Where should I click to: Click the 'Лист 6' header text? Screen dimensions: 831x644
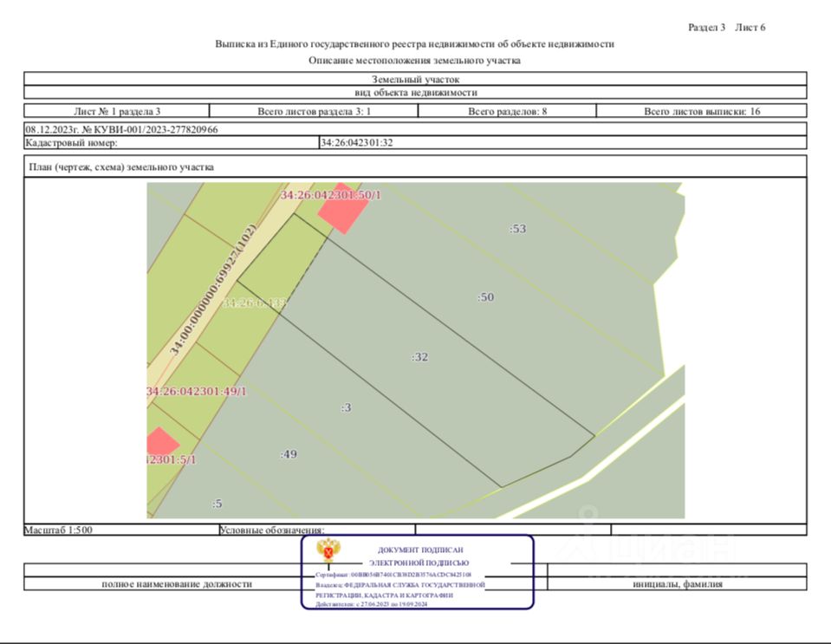pyautogui.click(x=750, y=27)
